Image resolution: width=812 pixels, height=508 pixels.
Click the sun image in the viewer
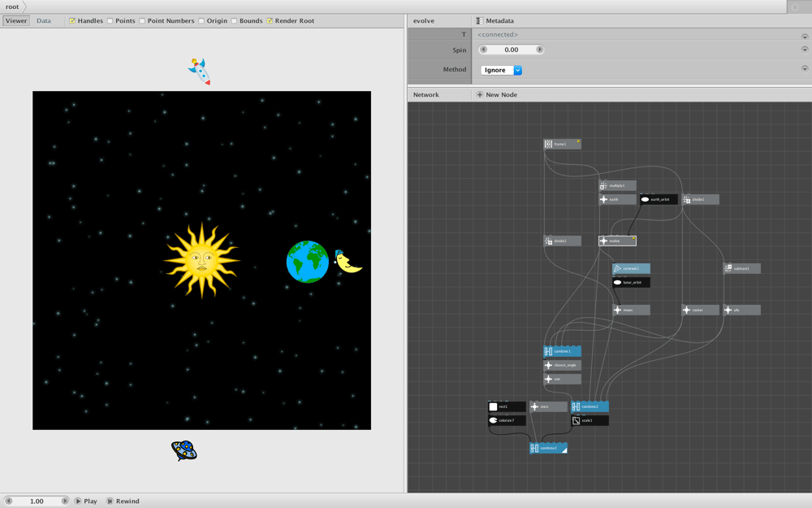click(201, 260)
